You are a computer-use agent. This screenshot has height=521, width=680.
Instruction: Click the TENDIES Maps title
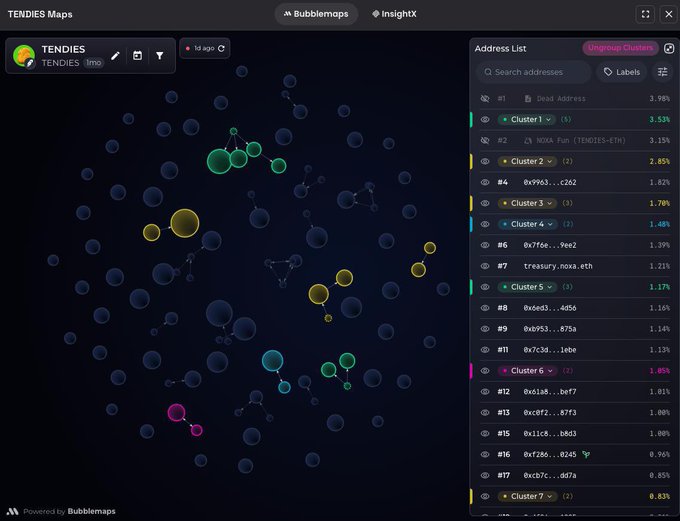tap(40, 14)
